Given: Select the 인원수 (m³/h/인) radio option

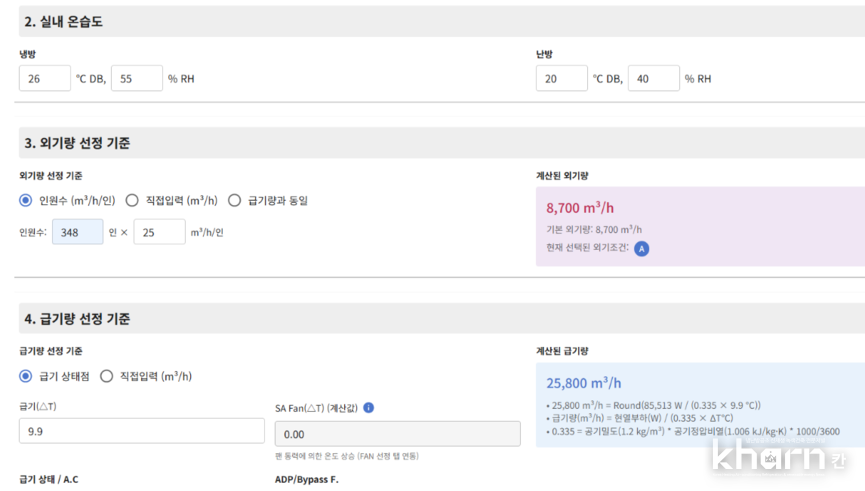Looking at the screenshot, I should 26,200.
